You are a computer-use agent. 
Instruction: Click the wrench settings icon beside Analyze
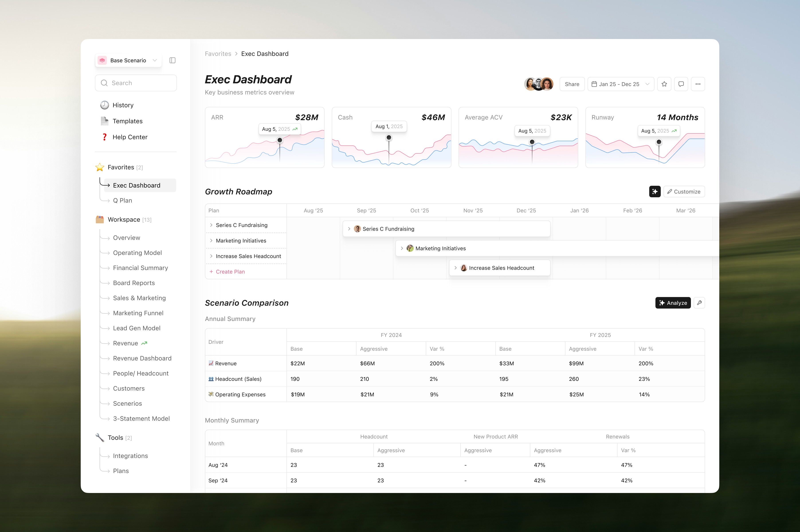(699, 303)
